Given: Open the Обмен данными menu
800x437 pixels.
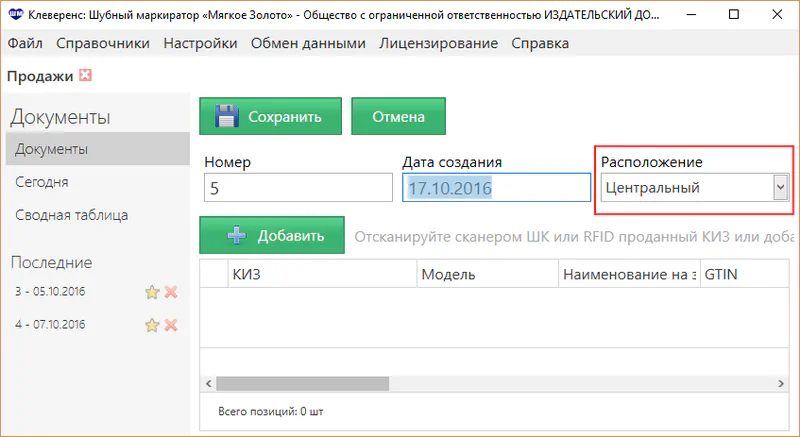Looking at the screenshot, I should click(x=308, y=43).
